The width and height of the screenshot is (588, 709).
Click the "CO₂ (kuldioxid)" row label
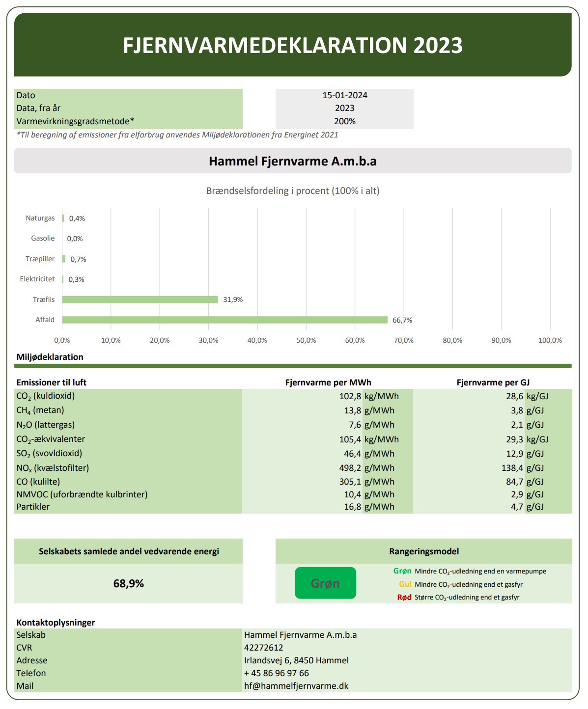46,396
